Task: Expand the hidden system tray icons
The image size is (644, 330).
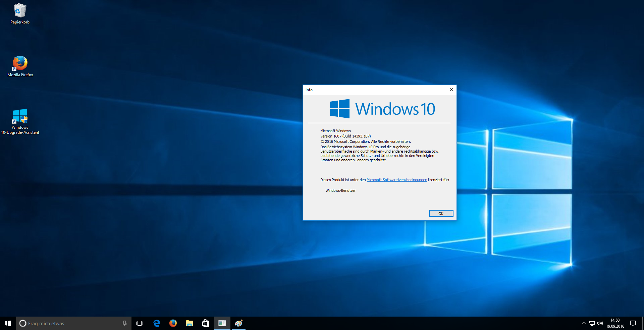Action: coord(584,323)
